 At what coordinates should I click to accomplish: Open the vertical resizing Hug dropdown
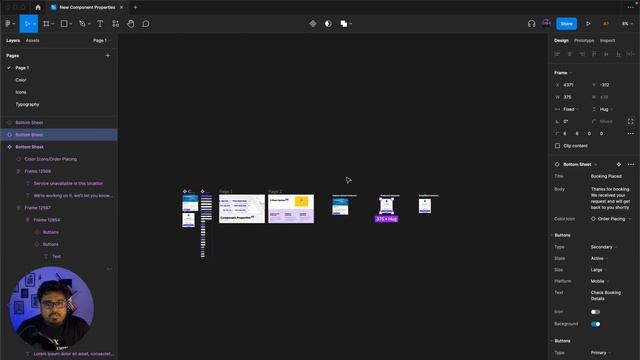[x=606, y=109]
